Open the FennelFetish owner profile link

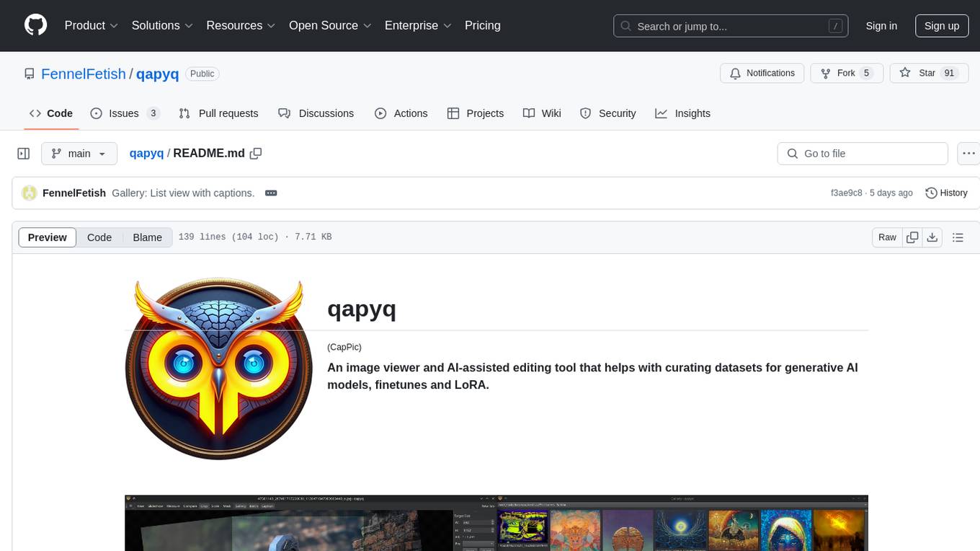click(83, 74)
